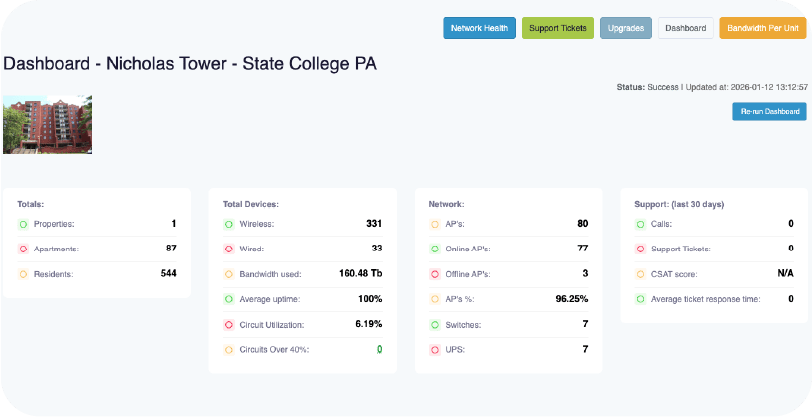812x417 pixels.
Task: Click the green icon beside Average ticket response time
Action: click(641, 298)
